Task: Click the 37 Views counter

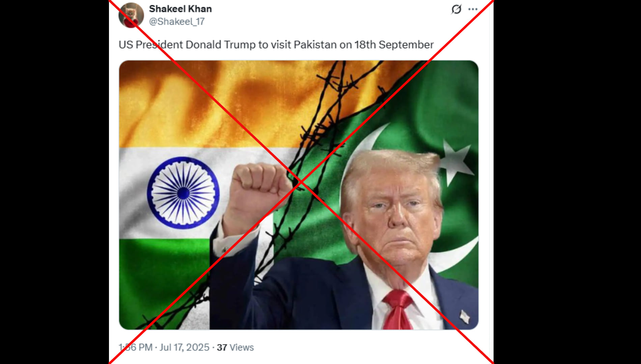Action: coord(235,347)
